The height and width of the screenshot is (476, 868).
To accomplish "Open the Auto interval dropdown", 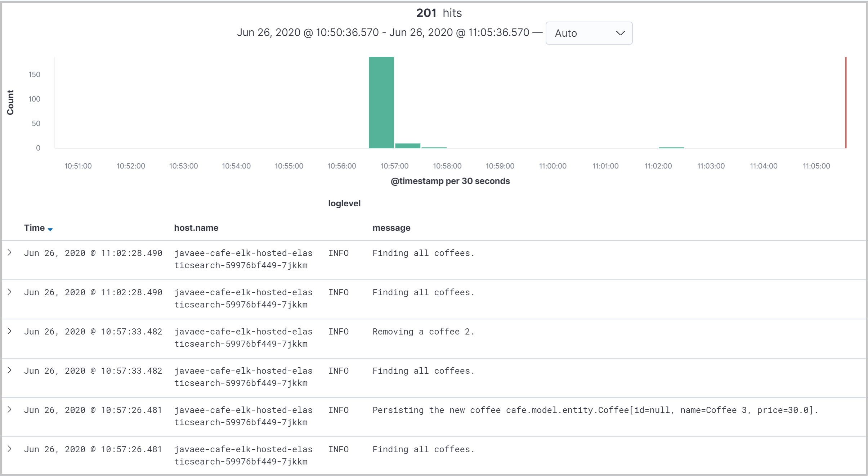I will tap(589, 33).
